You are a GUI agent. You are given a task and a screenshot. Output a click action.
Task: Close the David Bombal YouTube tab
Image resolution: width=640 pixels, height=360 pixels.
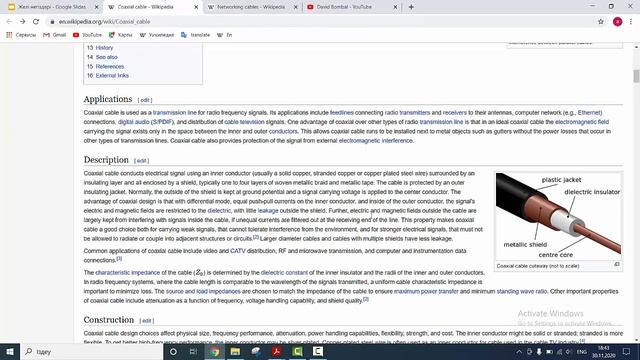395,7
